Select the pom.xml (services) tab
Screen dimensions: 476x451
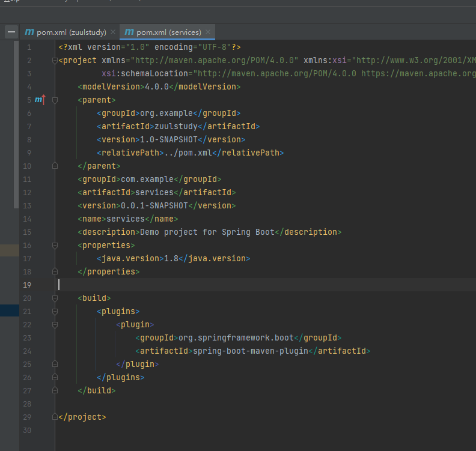(x=167, y=32)
